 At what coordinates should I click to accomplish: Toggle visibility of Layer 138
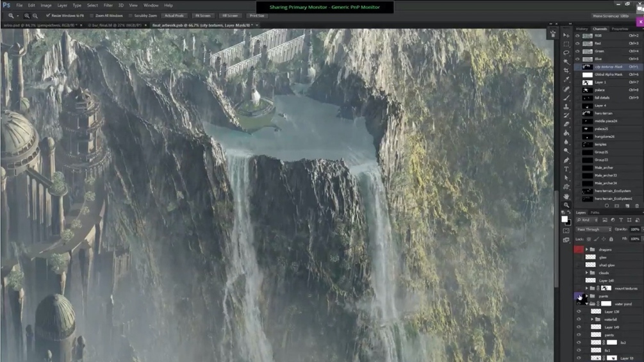click(x=579, y=311)
